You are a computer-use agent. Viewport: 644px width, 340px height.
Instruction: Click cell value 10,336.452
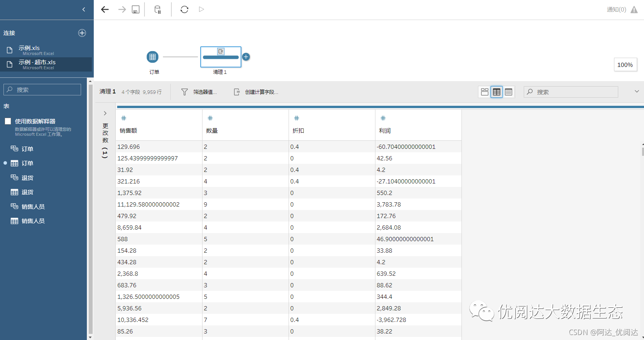[x=133, y=320]
